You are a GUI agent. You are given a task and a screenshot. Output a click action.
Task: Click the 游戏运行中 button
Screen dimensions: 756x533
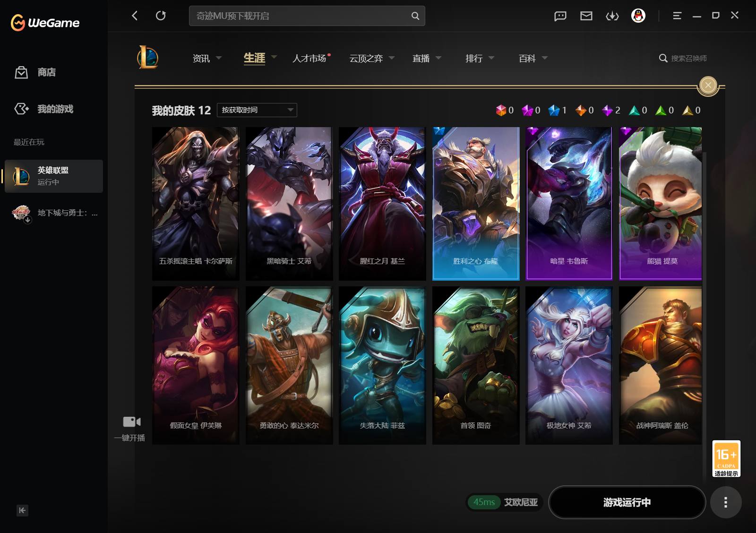coord(627,502)
